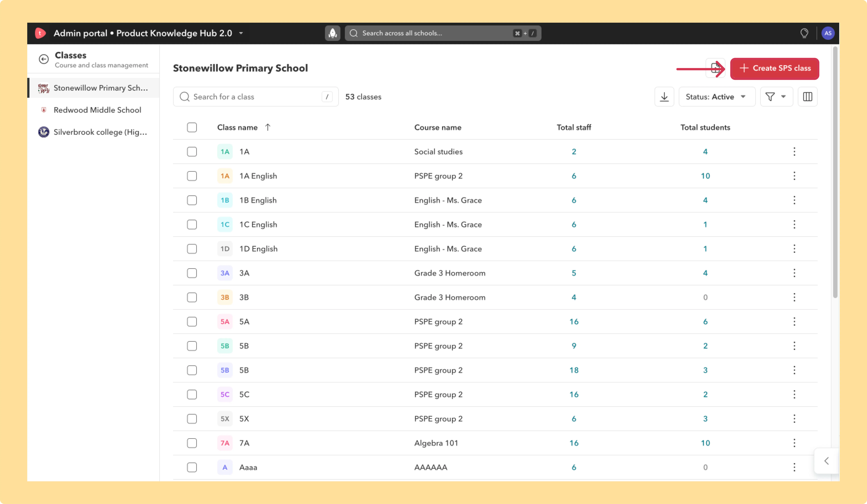Click the 1A badge of 1A English
This screenshot has height=504, width=867.
point(225,176)
